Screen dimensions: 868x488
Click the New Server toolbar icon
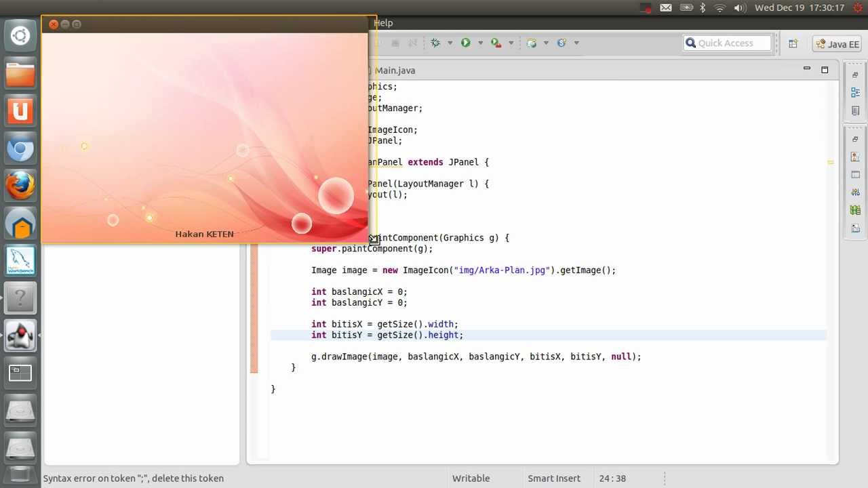click(x=532, y=43)
